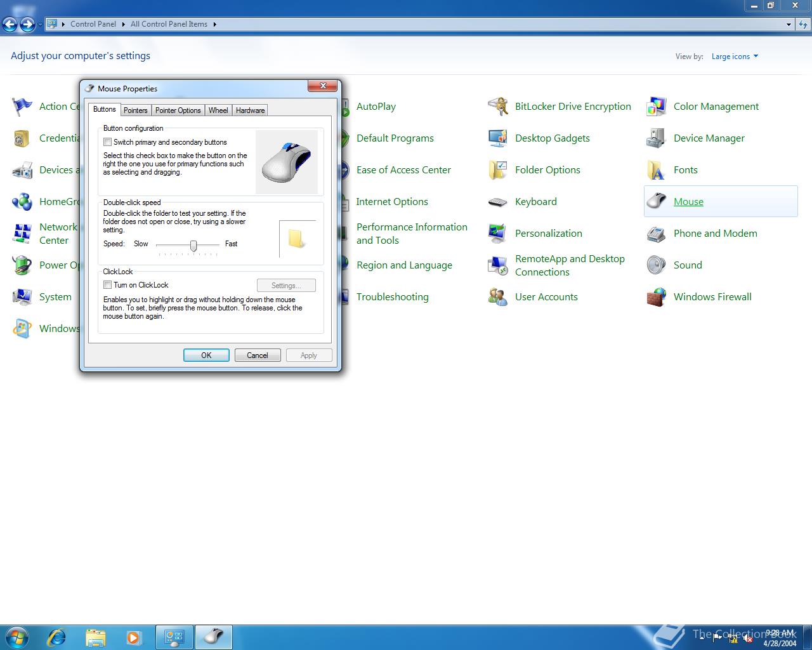Switch to the Pointer Options tab

click(x=178, y=110)
